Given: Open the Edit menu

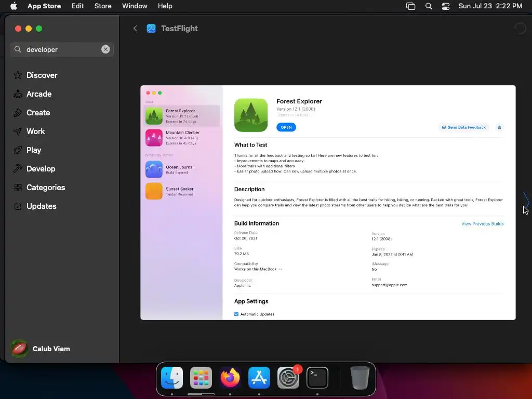Looking at the screenshot, I should coord(78,6).
